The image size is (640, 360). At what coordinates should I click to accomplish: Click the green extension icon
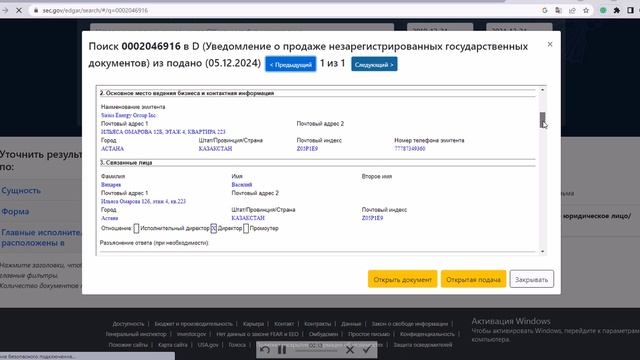tap(603, 11)
